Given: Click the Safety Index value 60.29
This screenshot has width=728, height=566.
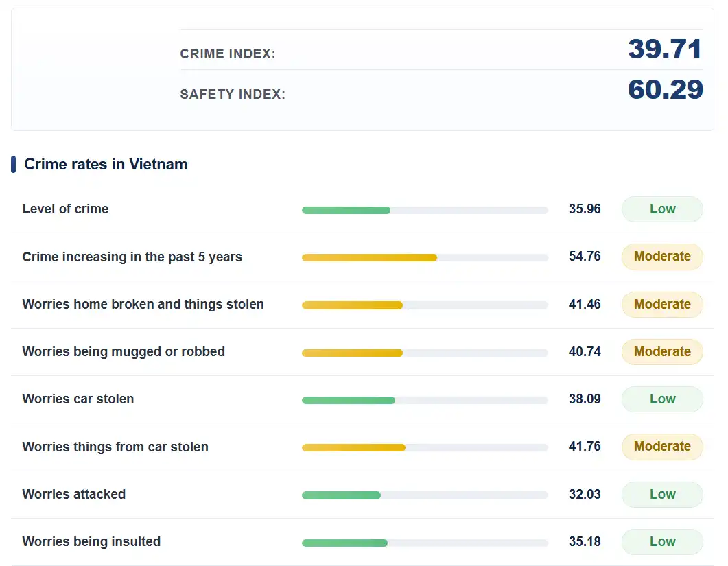Looking at the screenshot, I should (665, 90).
